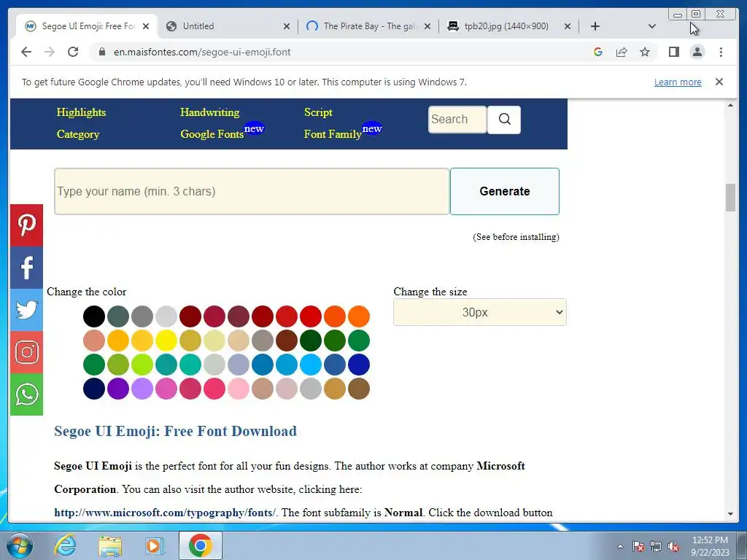Open the Category menu item
Image resolution: width=747 pixels, height=560 pixels.
(78, 134)
